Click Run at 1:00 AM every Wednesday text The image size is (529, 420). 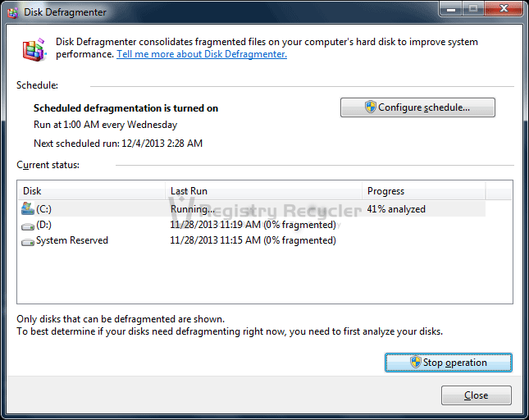tap(105, 125)
